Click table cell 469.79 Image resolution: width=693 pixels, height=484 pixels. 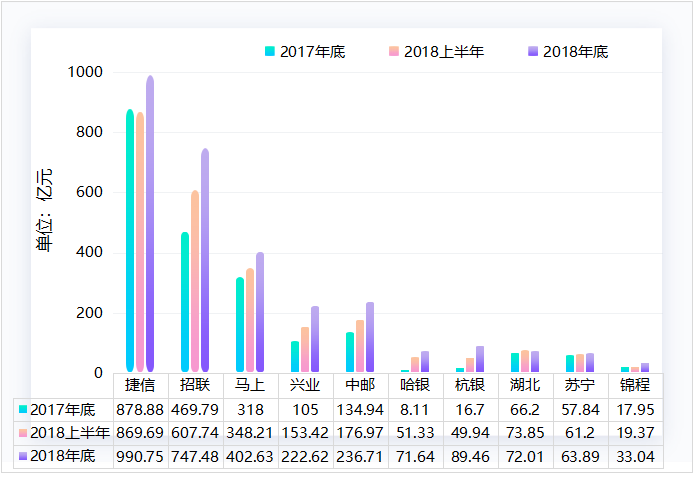click(x=195, y=410)
